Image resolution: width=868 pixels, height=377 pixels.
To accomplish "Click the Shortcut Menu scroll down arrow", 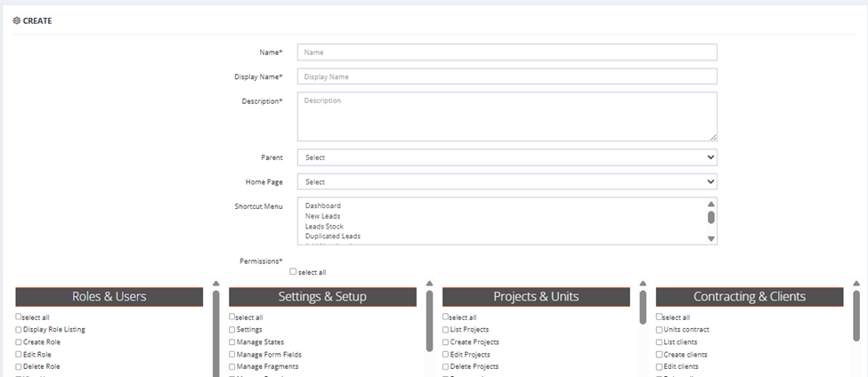I will click(711, 239).
